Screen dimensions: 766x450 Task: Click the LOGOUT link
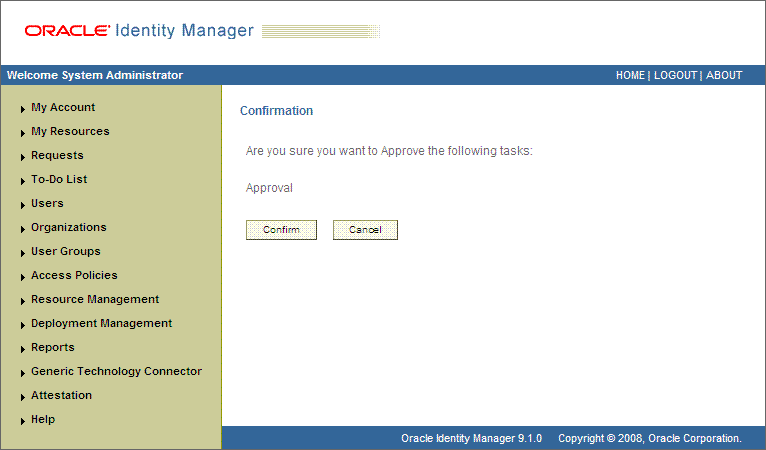[x=676, y=75]
